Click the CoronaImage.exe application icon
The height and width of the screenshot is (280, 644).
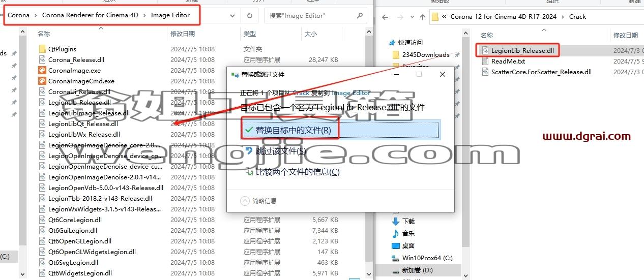coord(42,70)
